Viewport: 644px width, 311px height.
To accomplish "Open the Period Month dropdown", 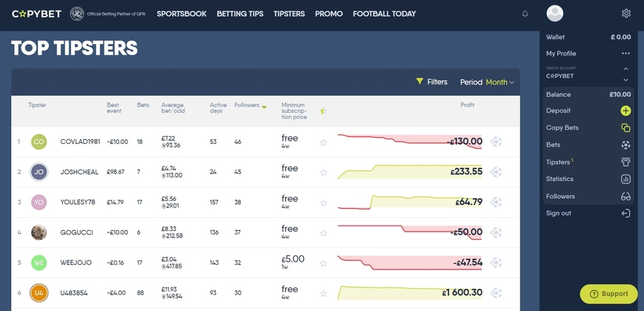I will click(499, 82).
